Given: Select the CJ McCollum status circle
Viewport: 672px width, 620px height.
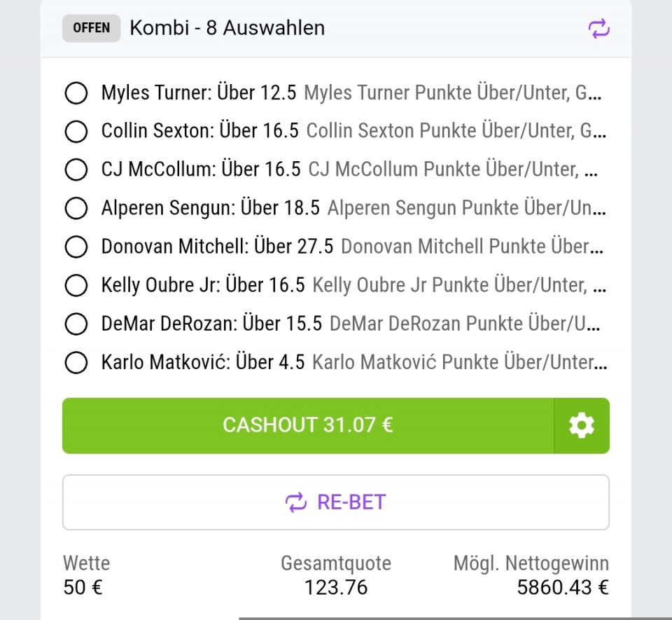Looking at the screenshot, I should (x=76, y=170).
